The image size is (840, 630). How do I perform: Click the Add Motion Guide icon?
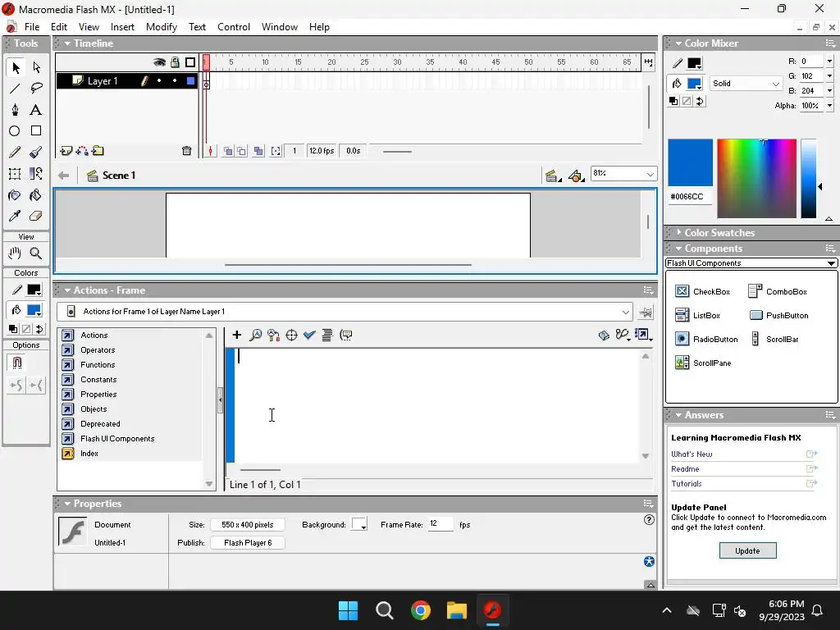[82, 151]
